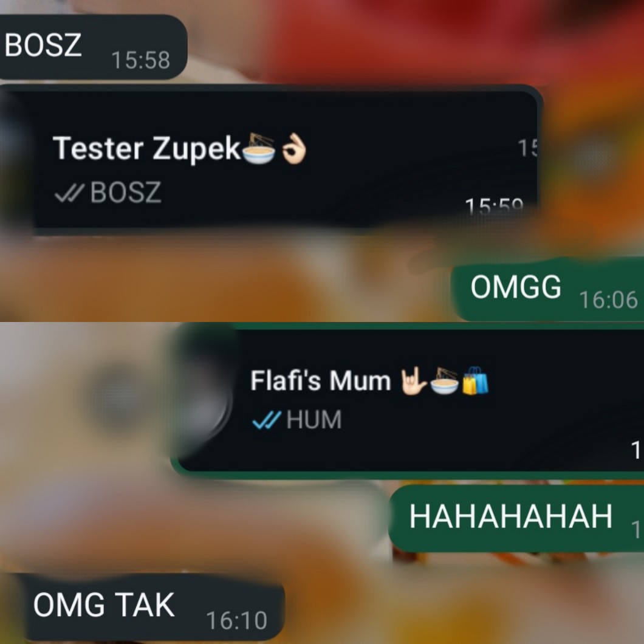The height and width of the screenshot is (644, 644).
Task: Select the HUM preview text
Action: (313, 420)
